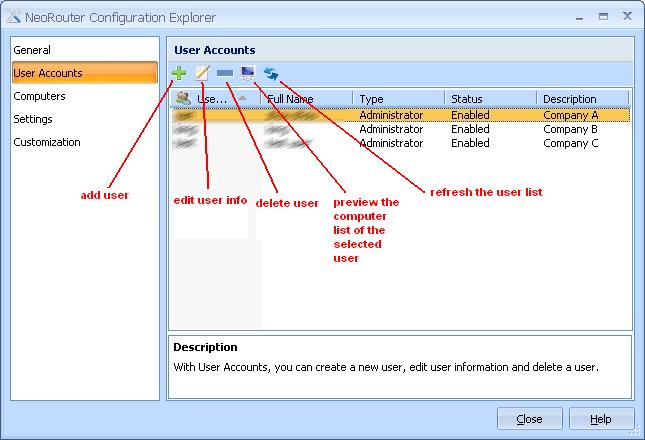Sort by the Description column header
This screenshot has width=645, height=440.
click(x=583, y=99)
